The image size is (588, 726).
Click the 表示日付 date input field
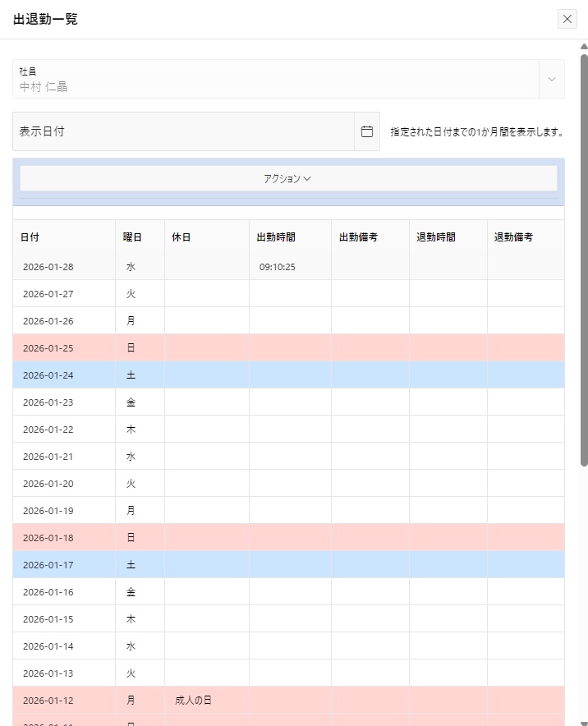coord(183,131)
